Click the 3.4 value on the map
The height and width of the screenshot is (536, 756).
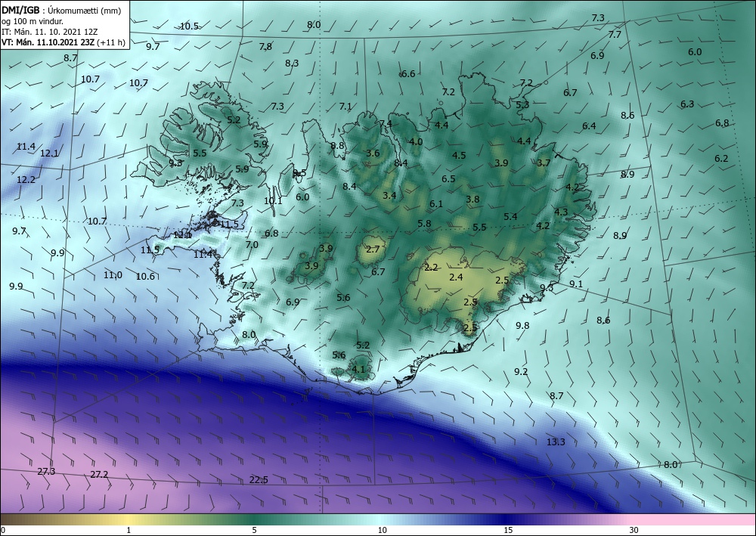point(389,196)
